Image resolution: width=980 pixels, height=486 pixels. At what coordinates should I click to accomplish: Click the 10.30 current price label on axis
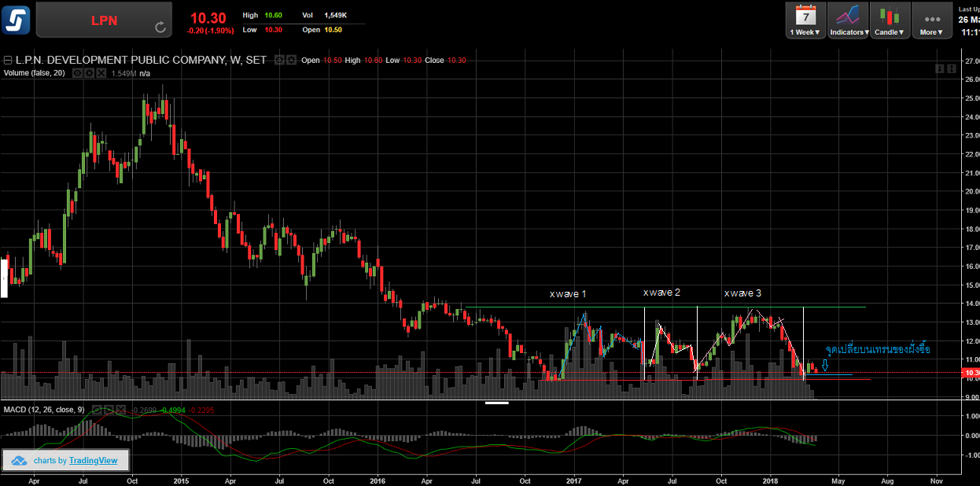(x=971, y=372)
